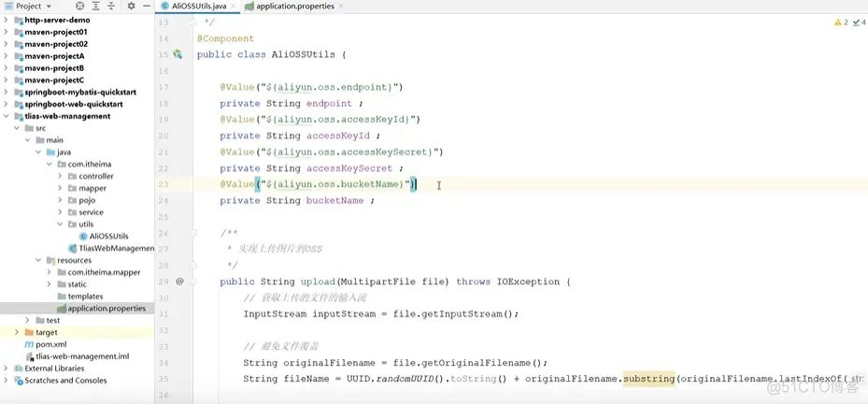Select the application.properties leaf icon in tree

coord(62,308)
